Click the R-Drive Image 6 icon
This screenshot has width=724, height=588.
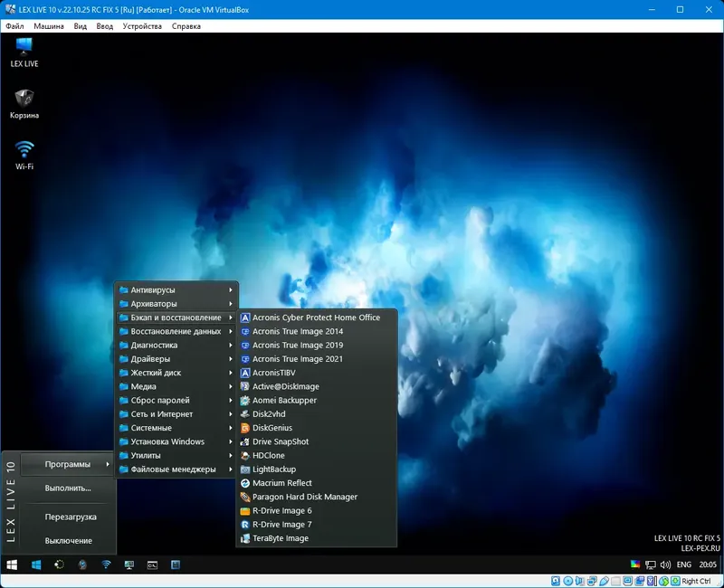[245, 511]
